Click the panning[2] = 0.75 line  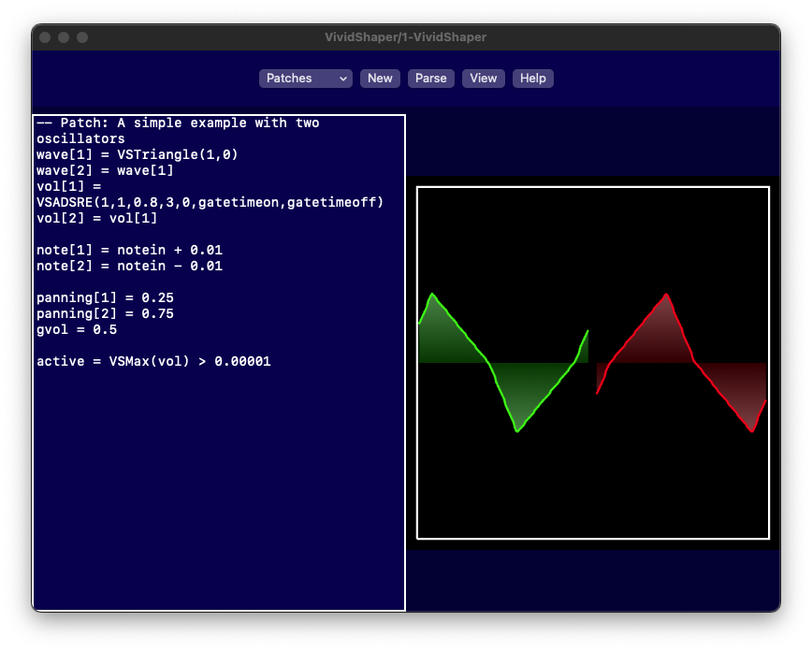[x=105, y=314]
